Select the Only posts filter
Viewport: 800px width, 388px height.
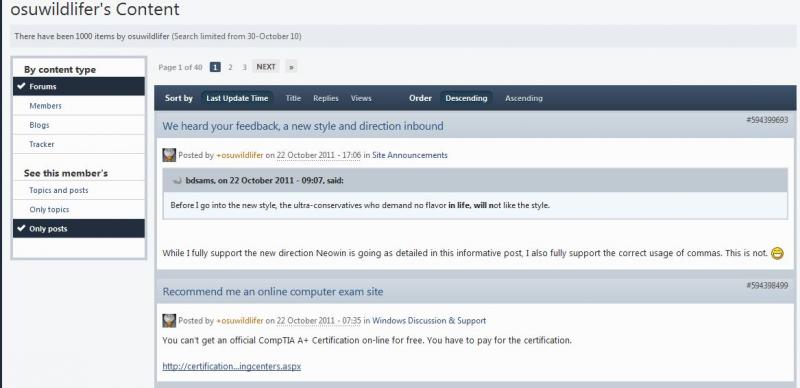(x=79, y=229)
